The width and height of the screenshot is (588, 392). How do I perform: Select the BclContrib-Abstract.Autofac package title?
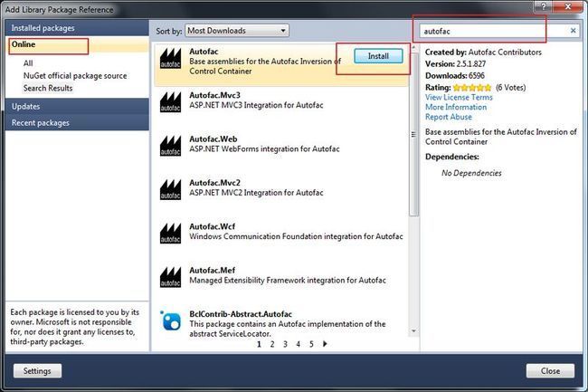[x=241, y=314]
